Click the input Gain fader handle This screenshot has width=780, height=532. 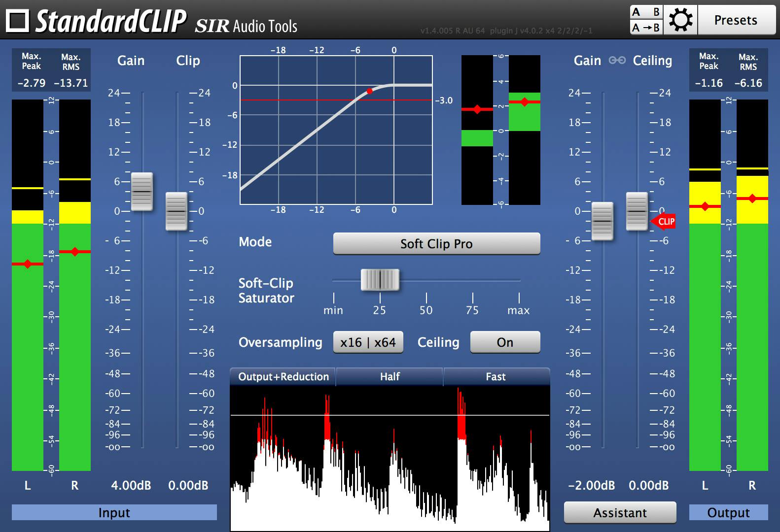click(142, 192)
